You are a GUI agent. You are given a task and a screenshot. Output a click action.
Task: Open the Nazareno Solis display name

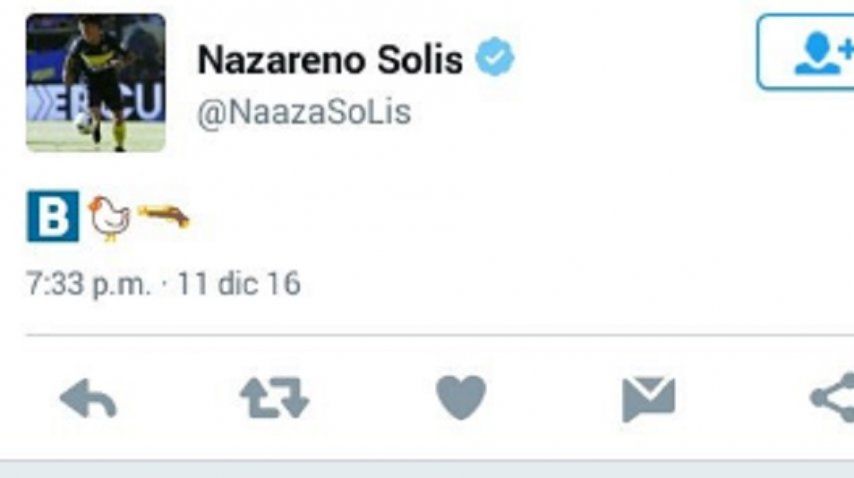(x=330, y=59)
